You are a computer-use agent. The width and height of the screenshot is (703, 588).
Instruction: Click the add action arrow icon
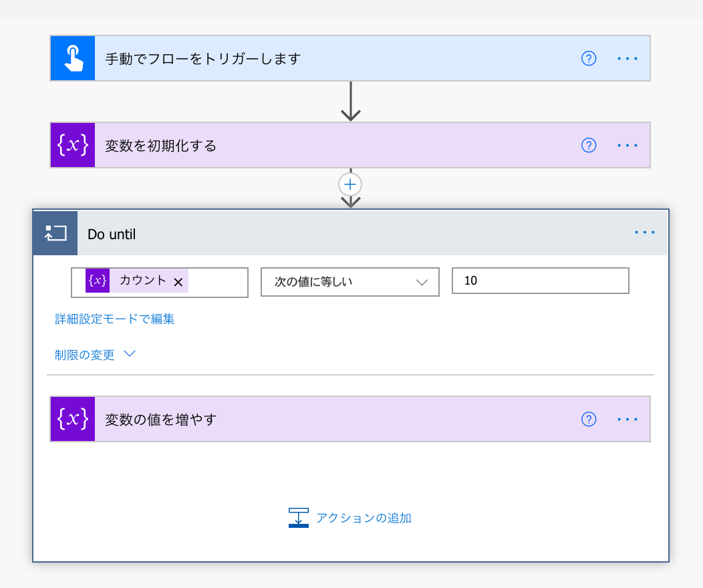point(299,517)
